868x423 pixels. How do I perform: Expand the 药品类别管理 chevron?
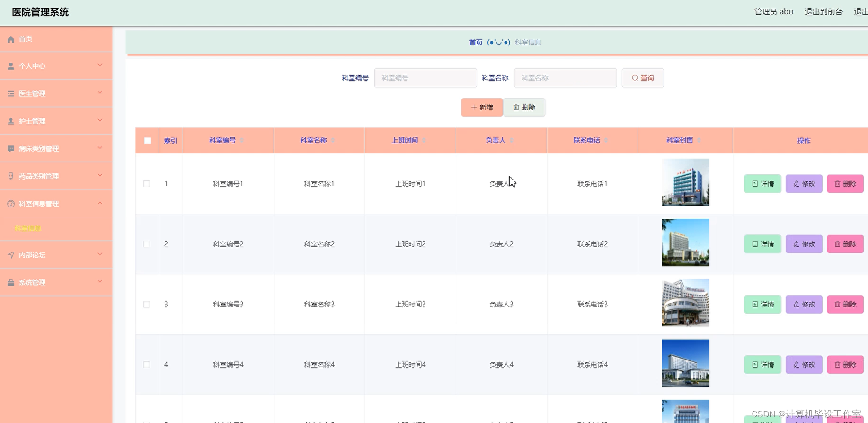point(100,175)
